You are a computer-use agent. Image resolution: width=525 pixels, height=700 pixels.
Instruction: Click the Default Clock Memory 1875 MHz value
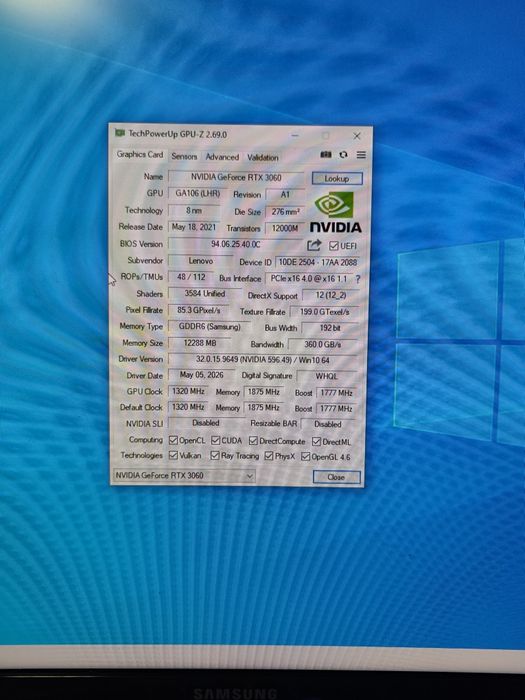[x=263, y=408]
